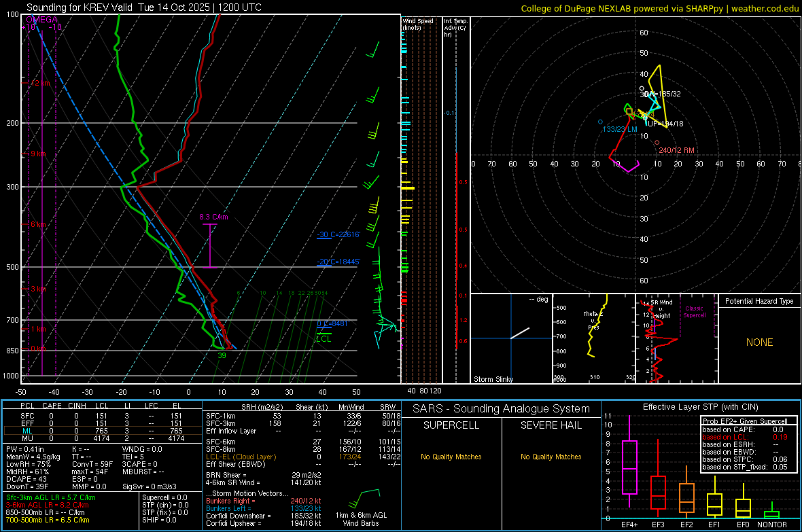802x532 pixels.
Task: Click the green '39' surface dewpoint value
Action: (x=222, y=355)
